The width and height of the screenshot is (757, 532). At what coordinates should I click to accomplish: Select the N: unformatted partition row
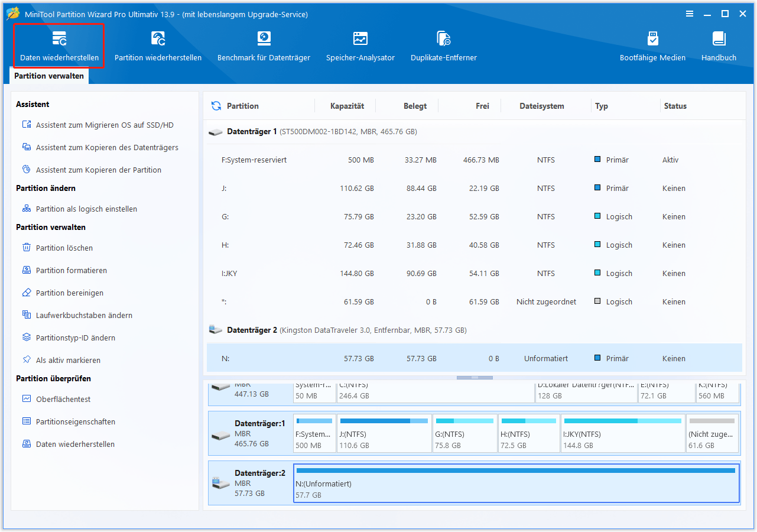475,359
